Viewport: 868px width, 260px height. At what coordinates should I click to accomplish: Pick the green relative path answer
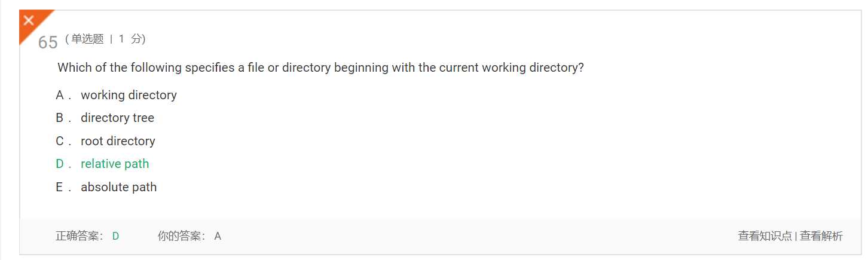pos(115,164)
